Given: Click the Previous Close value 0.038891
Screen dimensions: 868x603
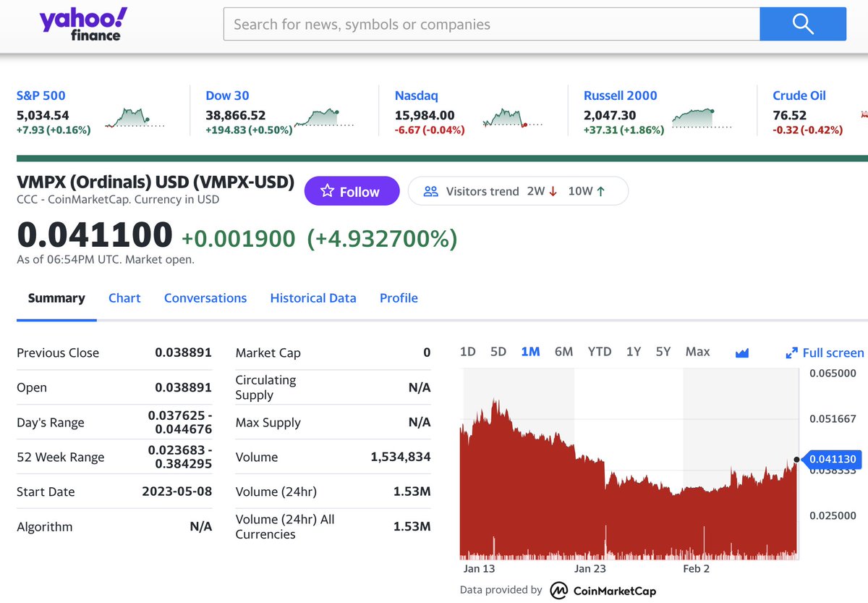Looking at the screenshot, I should (183, 353).
